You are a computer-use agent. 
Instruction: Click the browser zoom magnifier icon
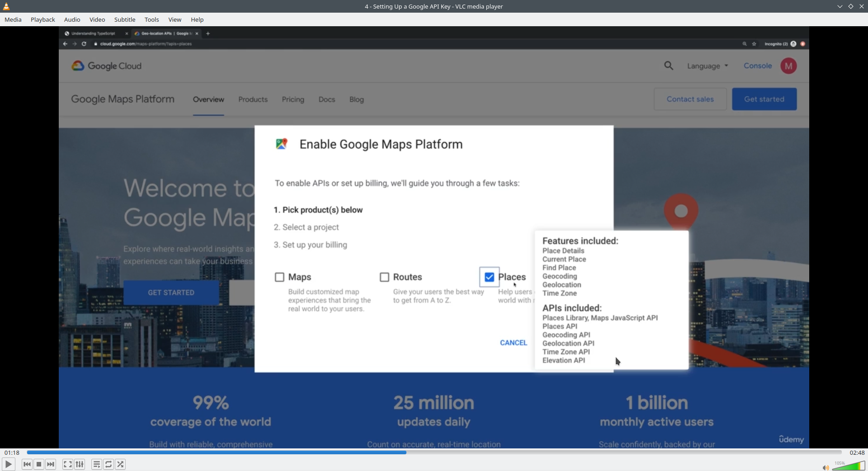tap(745, 44)
